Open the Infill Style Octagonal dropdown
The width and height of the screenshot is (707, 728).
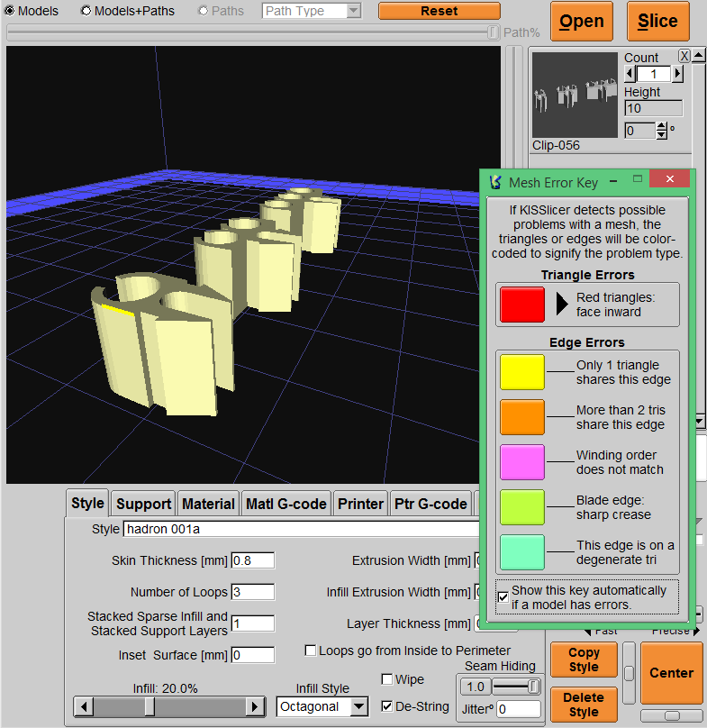coord(359,706)
